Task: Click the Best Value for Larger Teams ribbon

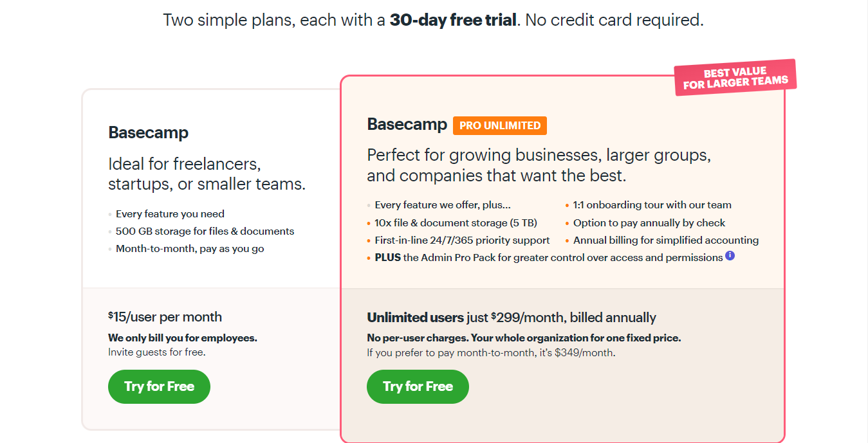Action: pos(735,78)
